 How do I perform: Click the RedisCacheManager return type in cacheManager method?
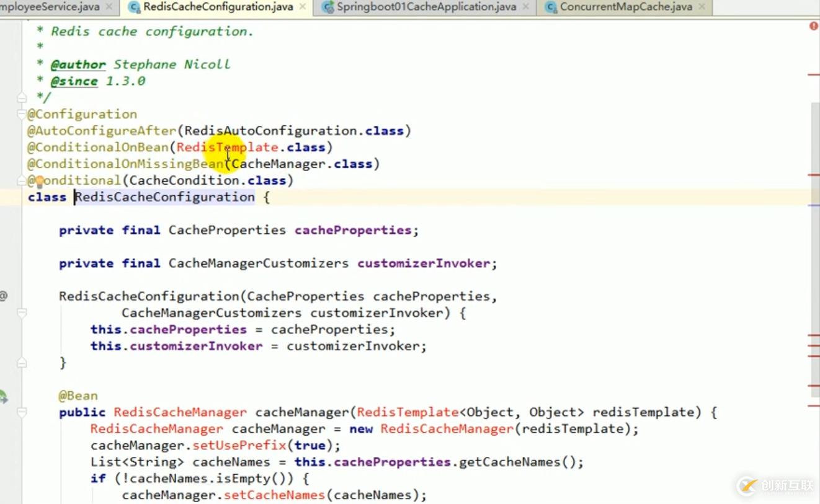pos(180,412)
